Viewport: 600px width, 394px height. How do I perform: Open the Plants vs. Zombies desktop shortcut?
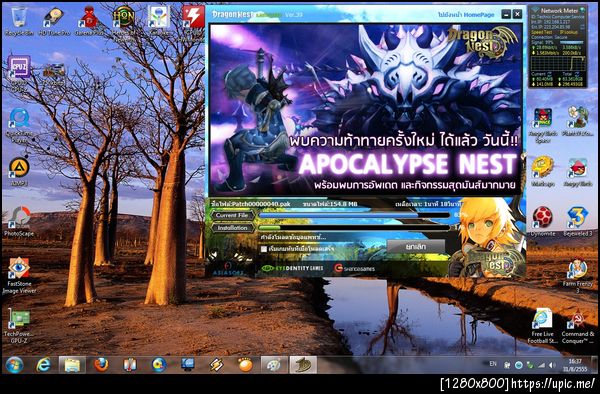pyautogui.click(x=577, y=122)
